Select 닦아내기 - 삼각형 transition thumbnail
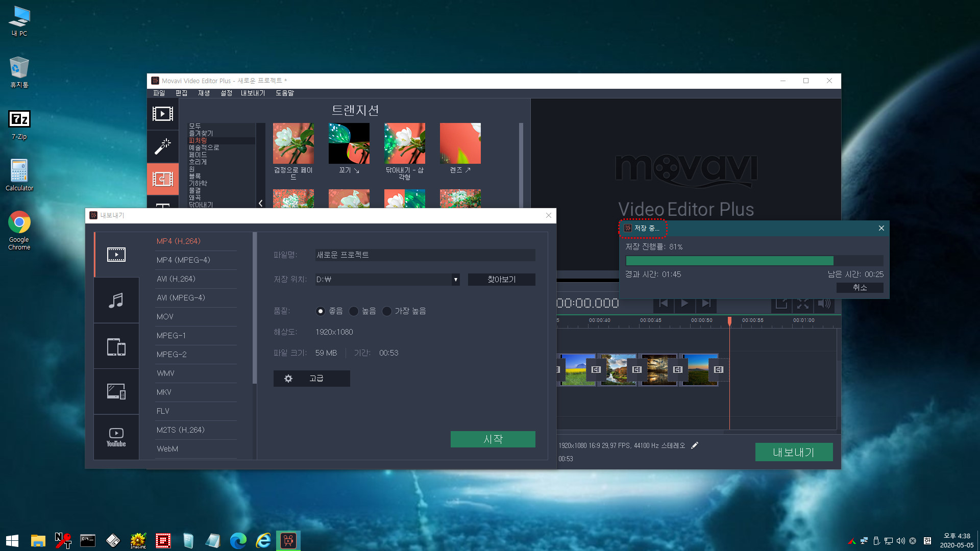 point(405,143)
